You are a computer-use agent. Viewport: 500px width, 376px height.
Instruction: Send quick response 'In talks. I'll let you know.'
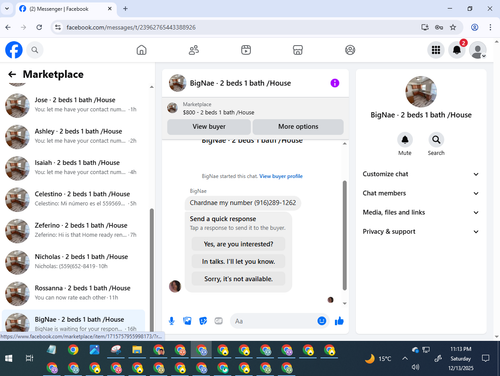(x=238, y=261)
